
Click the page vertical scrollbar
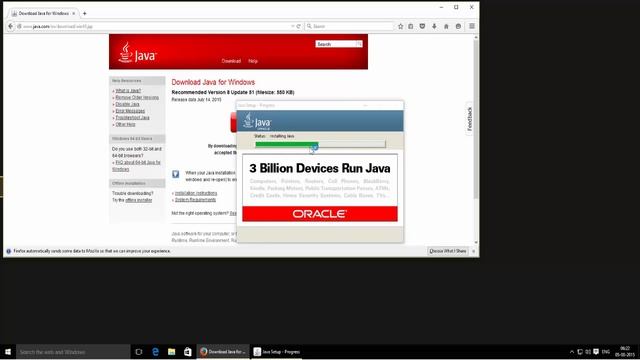476,118
